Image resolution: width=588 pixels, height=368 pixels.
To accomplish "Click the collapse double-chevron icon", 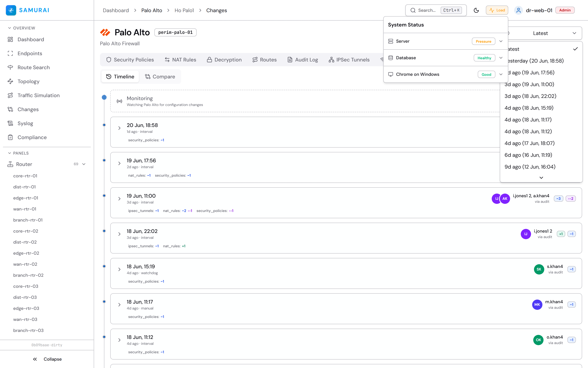I will pos(35,359).
